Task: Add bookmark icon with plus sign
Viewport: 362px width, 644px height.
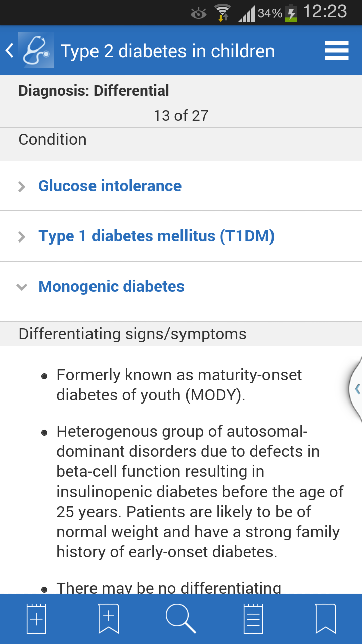Action: coord(109,618)
